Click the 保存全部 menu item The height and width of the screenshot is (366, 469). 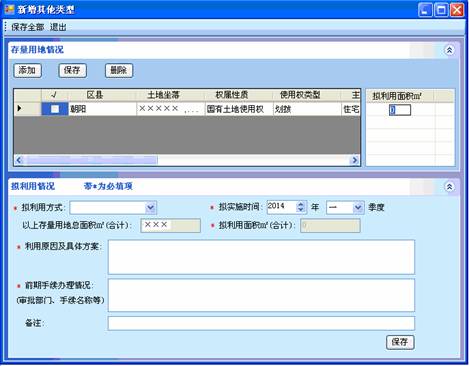pos(27,27)
